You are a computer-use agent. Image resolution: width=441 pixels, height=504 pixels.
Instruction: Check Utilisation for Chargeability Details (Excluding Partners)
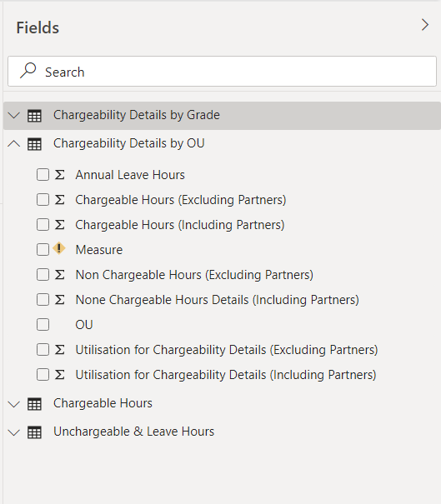click(x=43, y=350)
